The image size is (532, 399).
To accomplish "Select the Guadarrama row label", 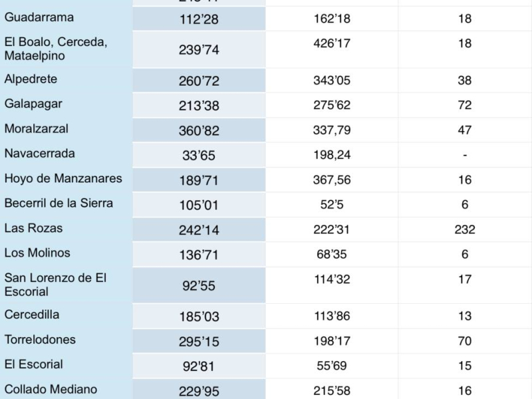I will coord(39,17).
